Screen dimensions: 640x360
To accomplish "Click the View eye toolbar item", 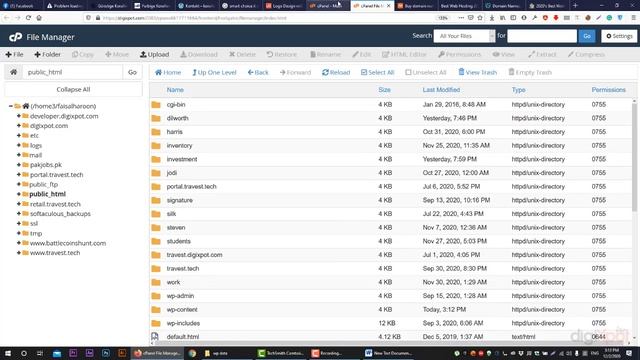I will pyautogui.click(x=504, y=54).
